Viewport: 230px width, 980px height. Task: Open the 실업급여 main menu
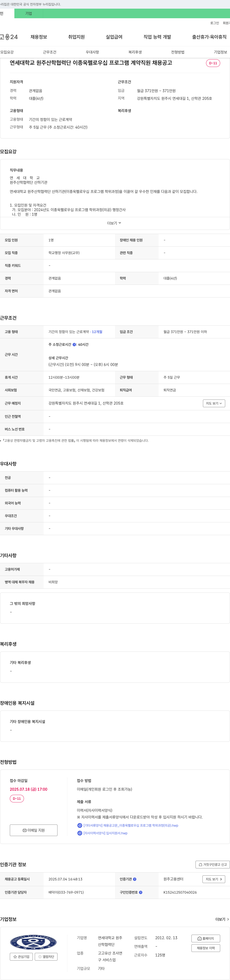coord(114,37)
